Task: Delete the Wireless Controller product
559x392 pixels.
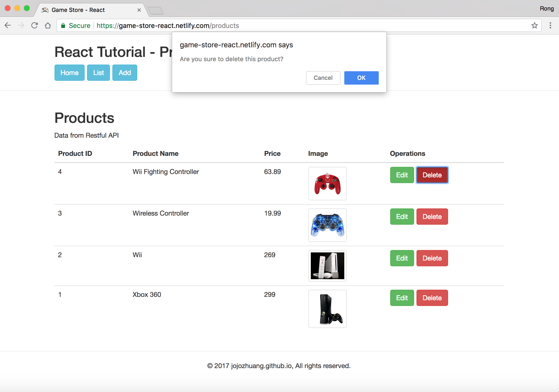Action: (432, 217)
